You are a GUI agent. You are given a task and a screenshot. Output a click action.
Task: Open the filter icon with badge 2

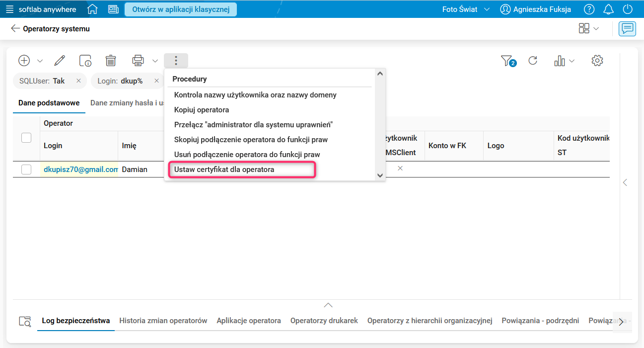tap(508, 61)
